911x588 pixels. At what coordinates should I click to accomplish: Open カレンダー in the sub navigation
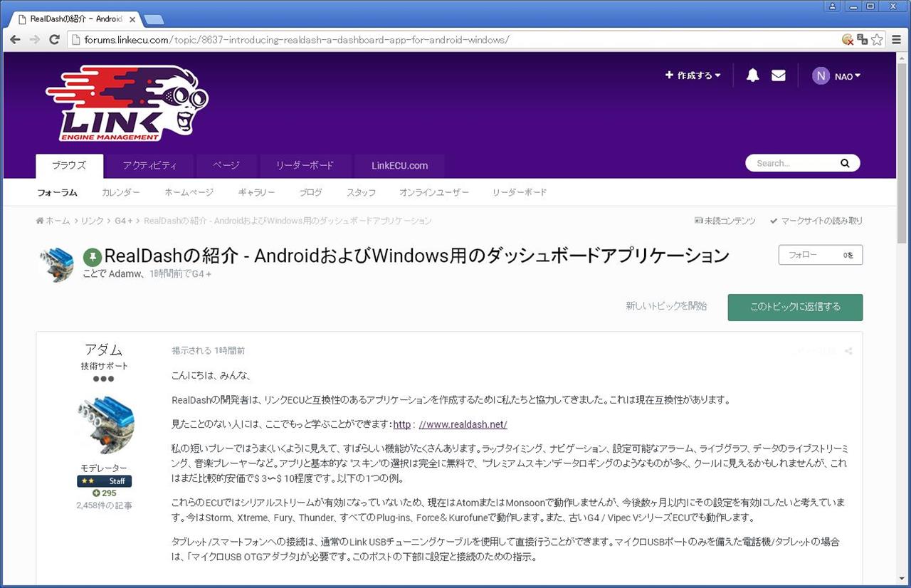121,192
